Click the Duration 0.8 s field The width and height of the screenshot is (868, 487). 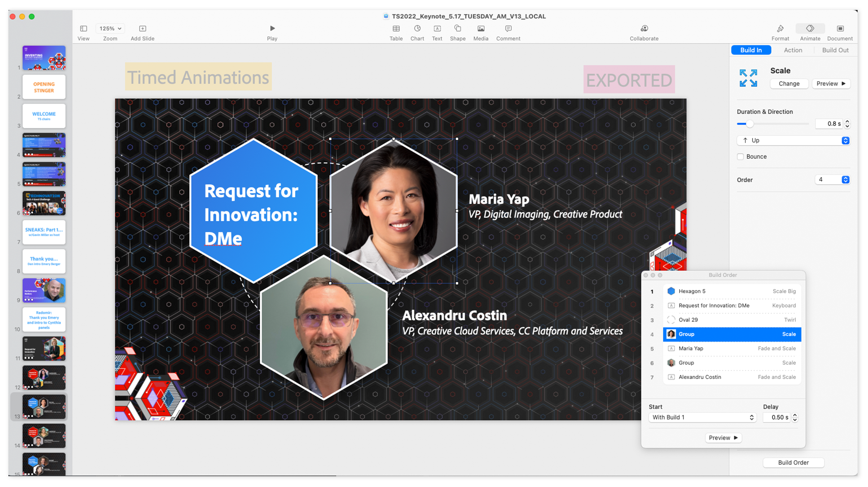point(829,124)
